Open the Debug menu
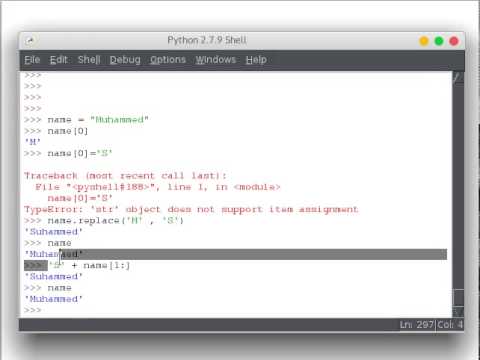This screenshot has width=480, height=360. [x=125, y=60]
